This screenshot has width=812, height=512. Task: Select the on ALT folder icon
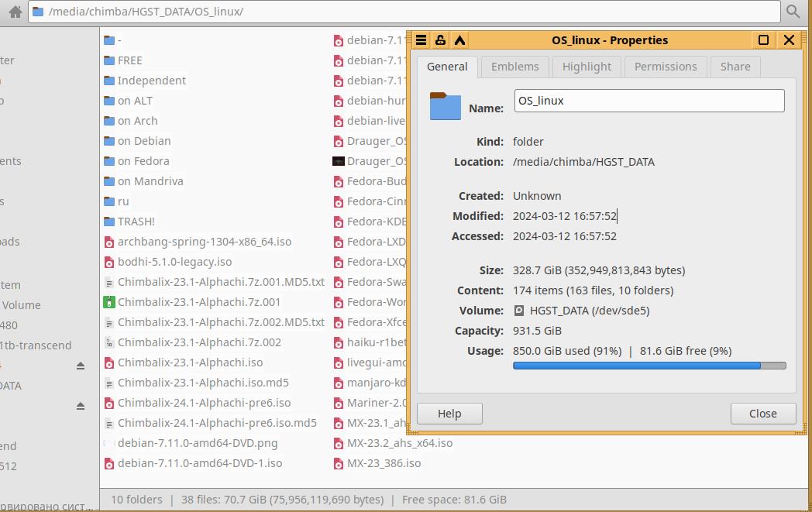click(109, 101)
